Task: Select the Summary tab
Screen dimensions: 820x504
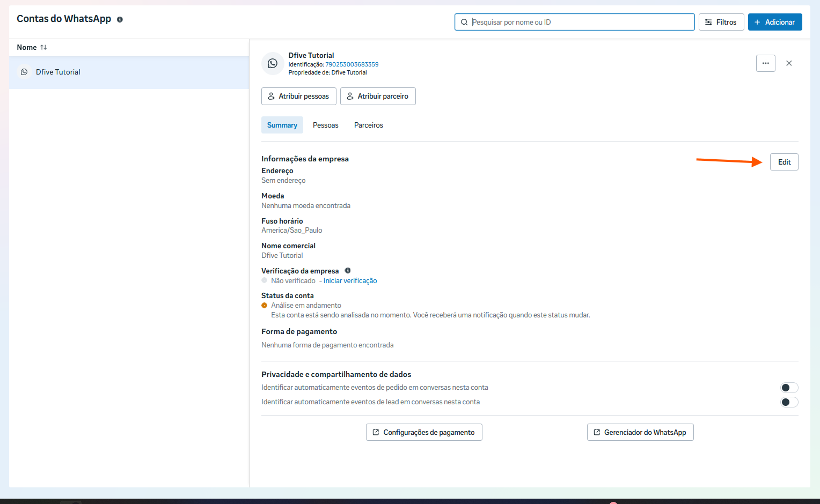Action: coord(282,125)
